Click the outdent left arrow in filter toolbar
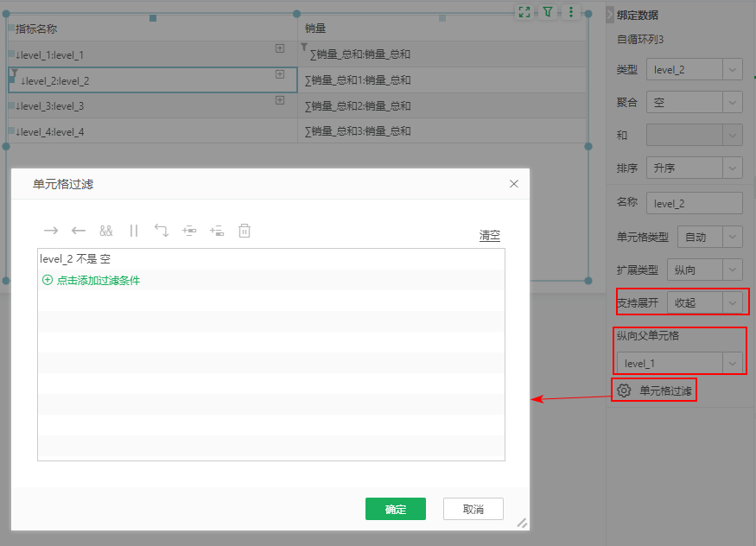 click(78, 231)
